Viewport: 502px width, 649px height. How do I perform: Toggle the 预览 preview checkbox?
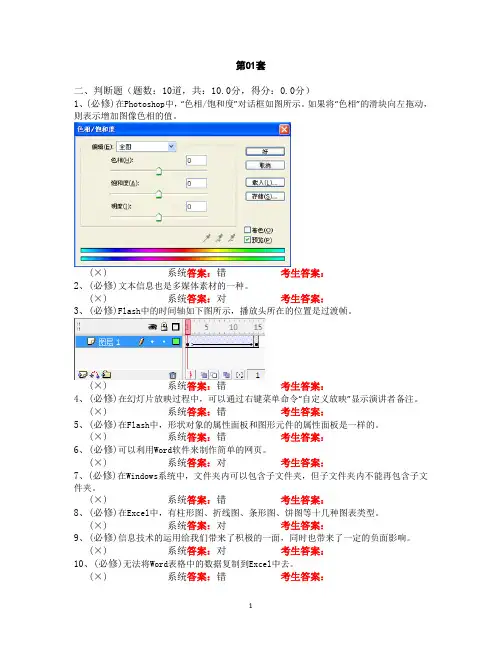click(x=247, y=240)
